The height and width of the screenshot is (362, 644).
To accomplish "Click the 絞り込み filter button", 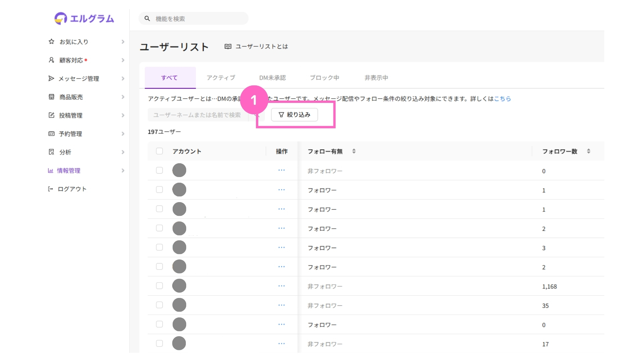I will pyautogui.click(x=294, y=115).
